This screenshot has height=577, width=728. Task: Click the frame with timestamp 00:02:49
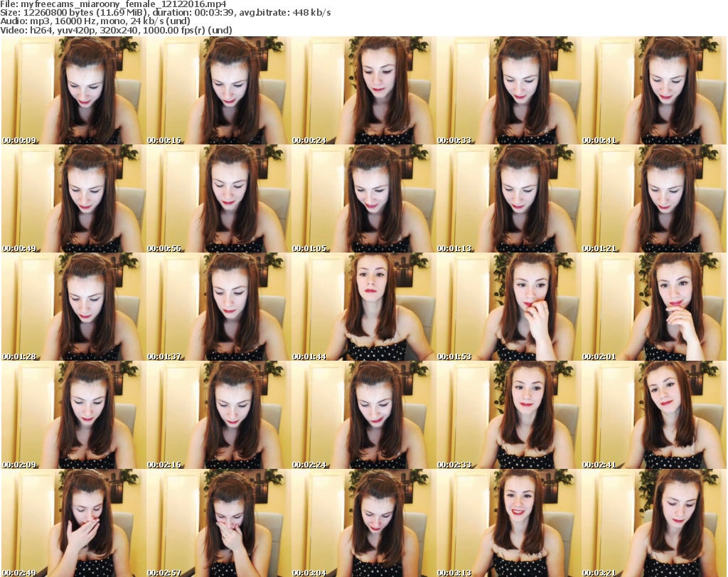click(73, 523)
